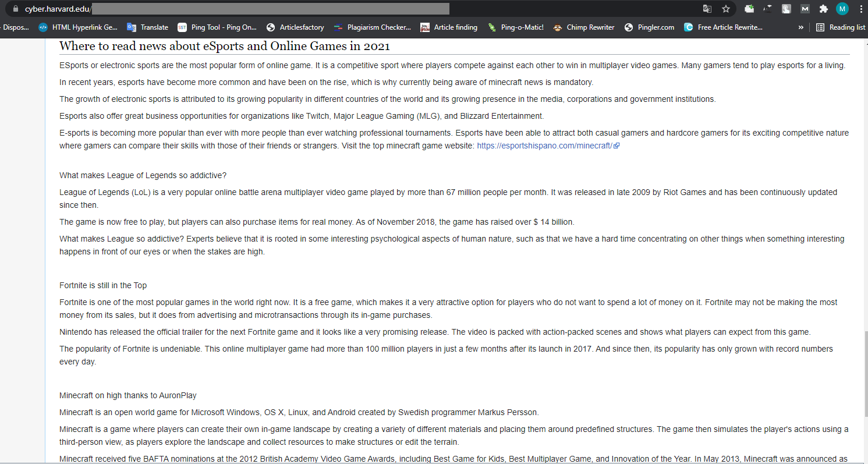The image size is (868, 464).
Task: Click paragraph 'The growth of electronic sports'
Action: pyautogui.click(x=388, y=99)
